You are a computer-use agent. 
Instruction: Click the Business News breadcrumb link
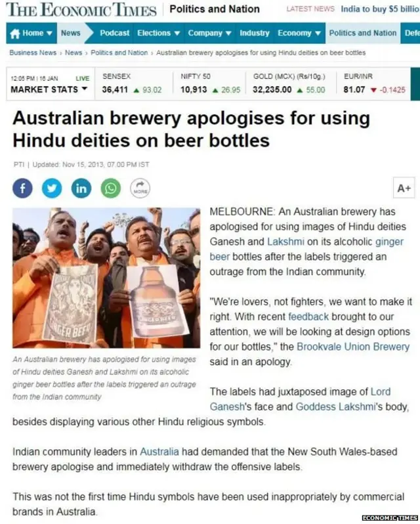(x=33, y=53)
